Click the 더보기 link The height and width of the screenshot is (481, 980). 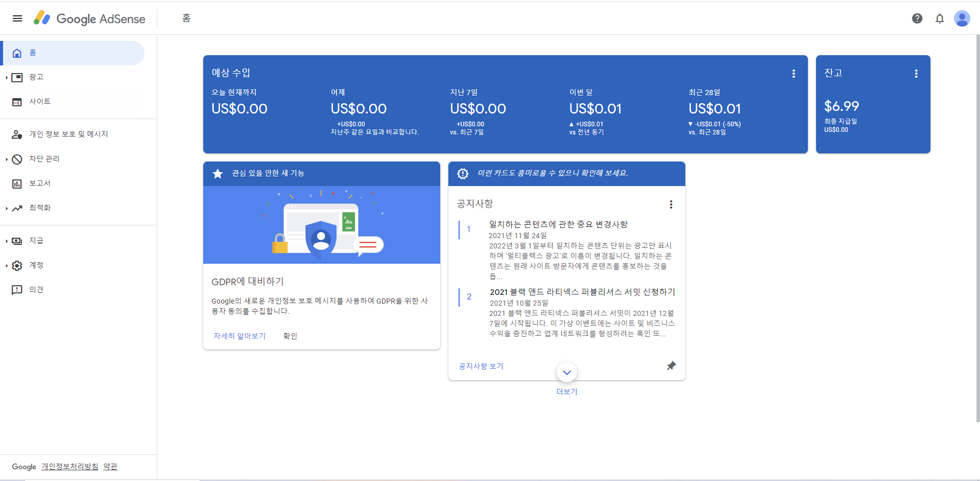tap(567, 392)
